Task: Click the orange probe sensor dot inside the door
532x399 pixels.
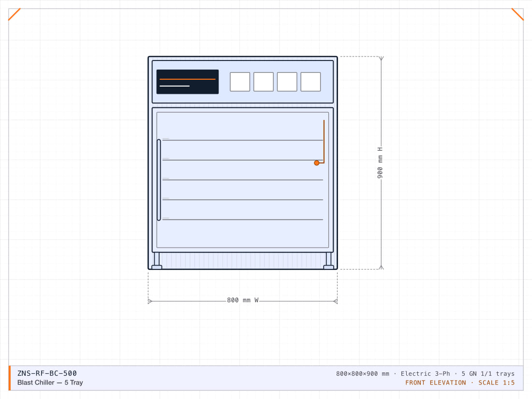Action: coord(317,163)
